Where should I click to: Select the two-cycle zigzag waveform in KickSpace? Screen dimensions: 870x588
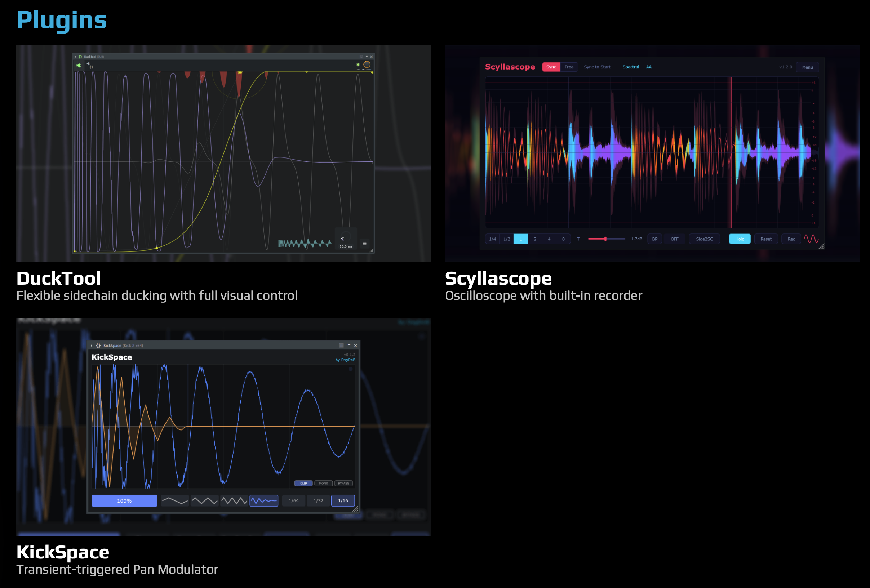204,501
